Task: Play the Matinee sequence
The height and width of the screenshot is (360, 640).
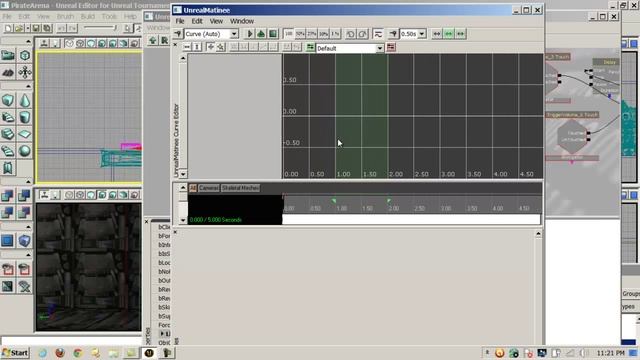Action: coord(250,34)
